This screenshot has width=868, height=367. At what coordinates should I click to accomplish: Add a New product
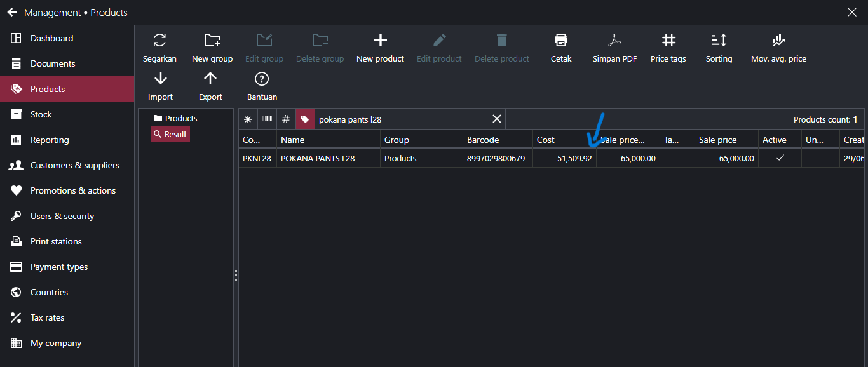click(380, 41)
